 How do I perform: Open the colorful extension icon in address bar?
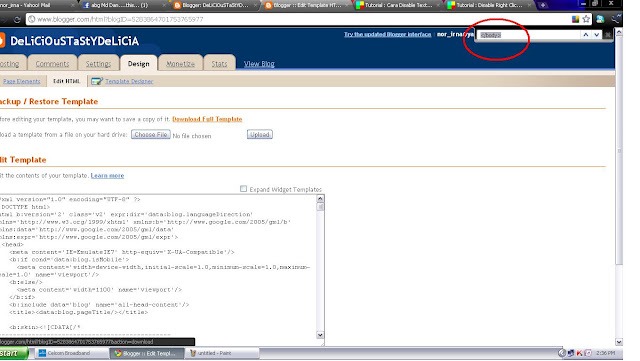[576, 19]
